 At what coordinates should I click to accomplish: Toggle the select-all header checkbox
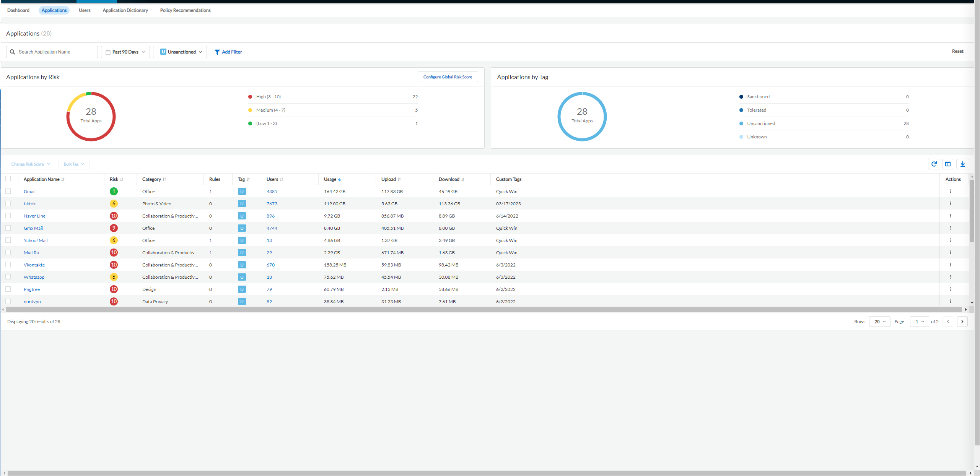coord(8,179)
